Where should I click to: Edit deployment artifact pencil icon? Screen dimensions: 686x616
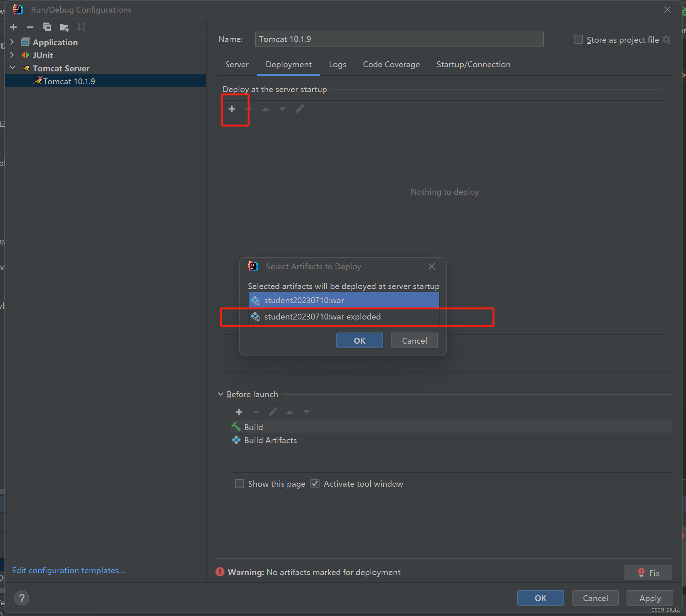(x=300, y=109)
